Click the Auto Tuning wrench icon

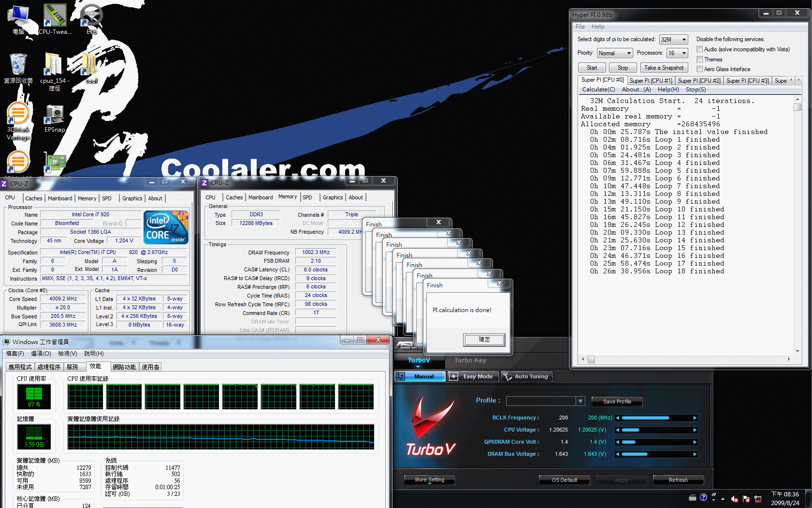[507, 376]
